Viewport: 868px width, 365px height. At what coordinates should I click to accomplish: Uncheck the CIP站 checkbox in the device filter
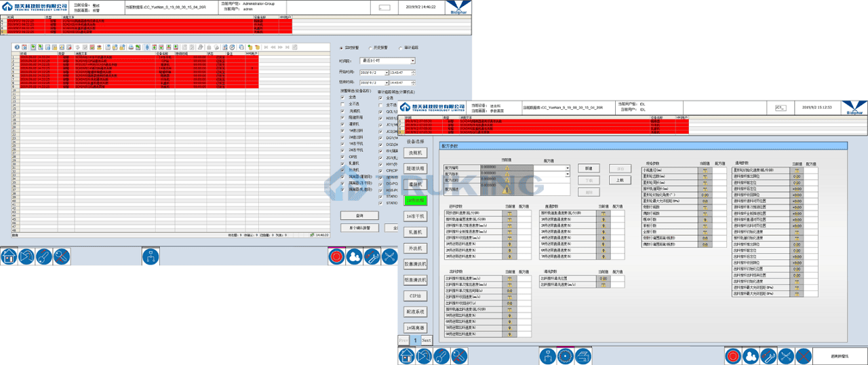coord(342,156)
